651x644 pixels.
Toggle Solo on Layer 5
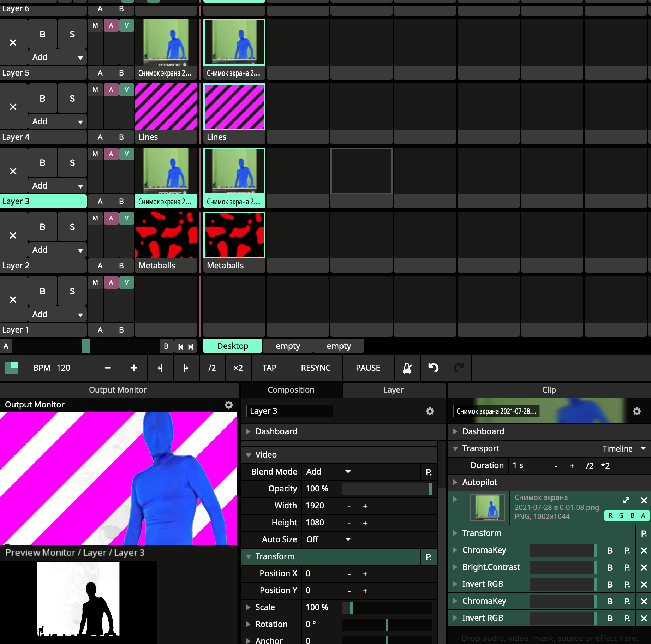pos(72,34)
